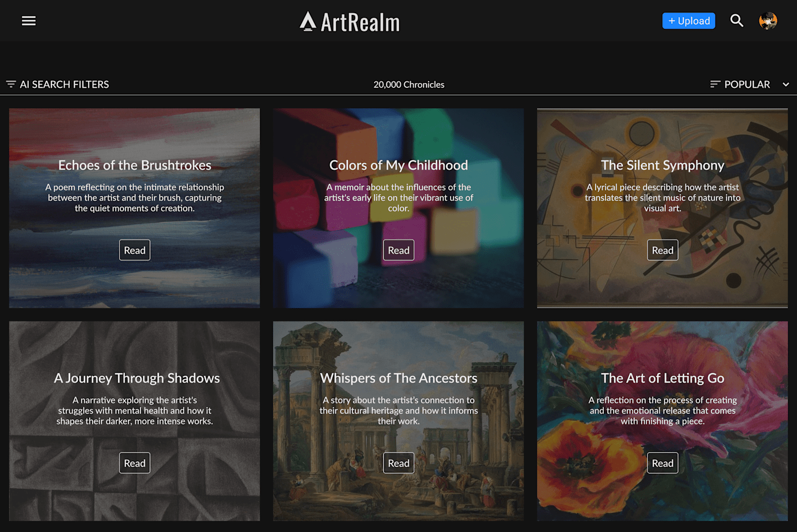The width and height of the screenshot is (797, 532).
Task: Read Echoes of the Brushtrokes
Action: [134, 250]
